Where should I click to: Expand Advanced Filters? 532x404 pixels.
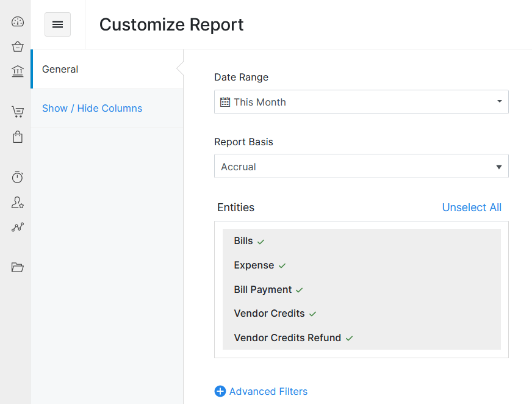click(x=261, y=391)
